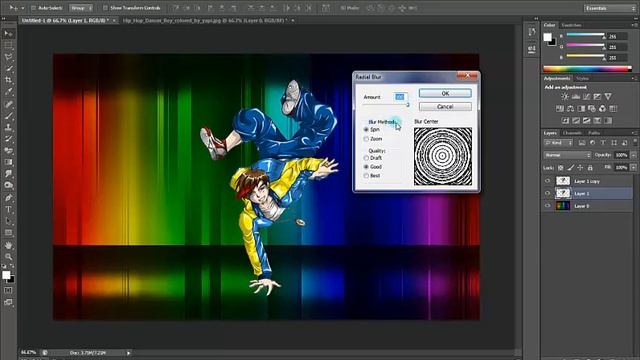Image resolution: width=640 pixels, height=360 pixels.
Task: Click Cancel in Radial Blur dialog
Action: click(x=445, y=107)
